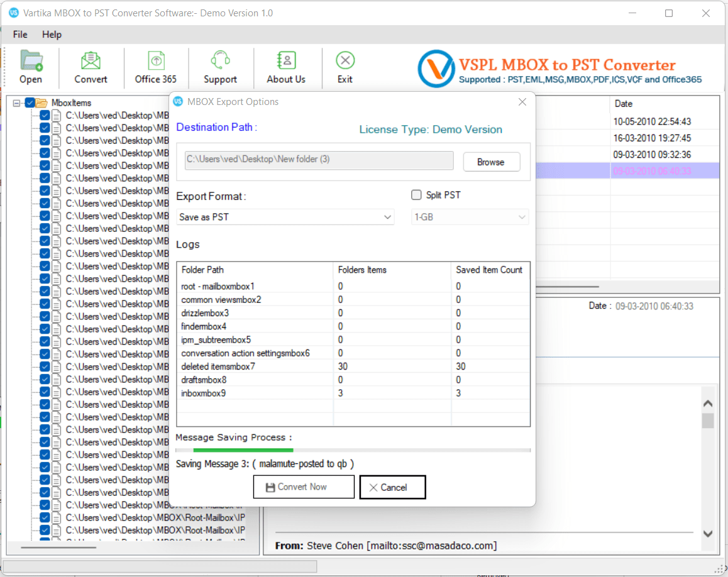Viewport: 728px width, 577px height.
Task: Cancel the conversion process
Action: point(393,487)
